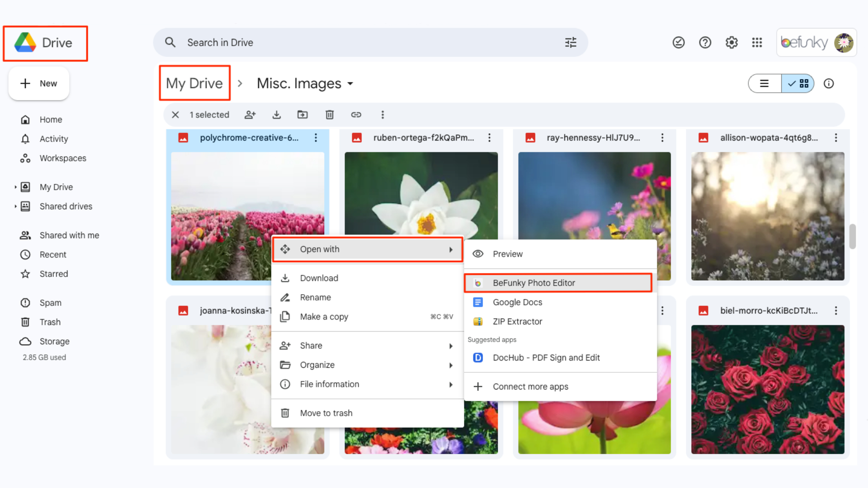This screenshot has height=488, width=868.
Task: Select the Move to trash icon
Action: point(286,413)
